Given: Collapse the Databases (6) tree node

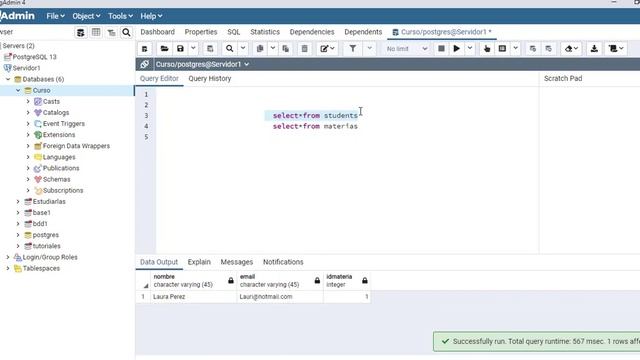Looking at the screenshot, I should pyautogui.click(x=8, y=79).
